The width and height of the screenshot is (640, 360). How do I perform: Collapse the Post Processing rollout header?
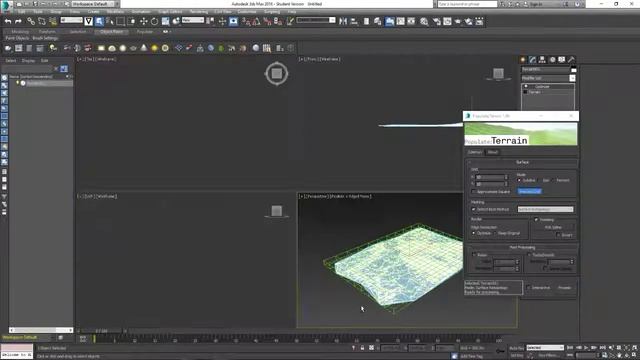522,247
